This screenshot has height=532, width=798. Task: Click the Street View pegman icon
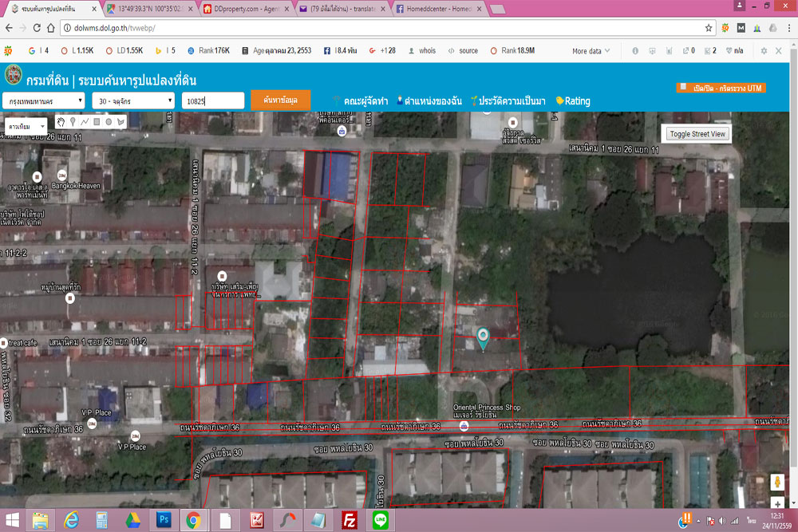[x=776, y=483]
